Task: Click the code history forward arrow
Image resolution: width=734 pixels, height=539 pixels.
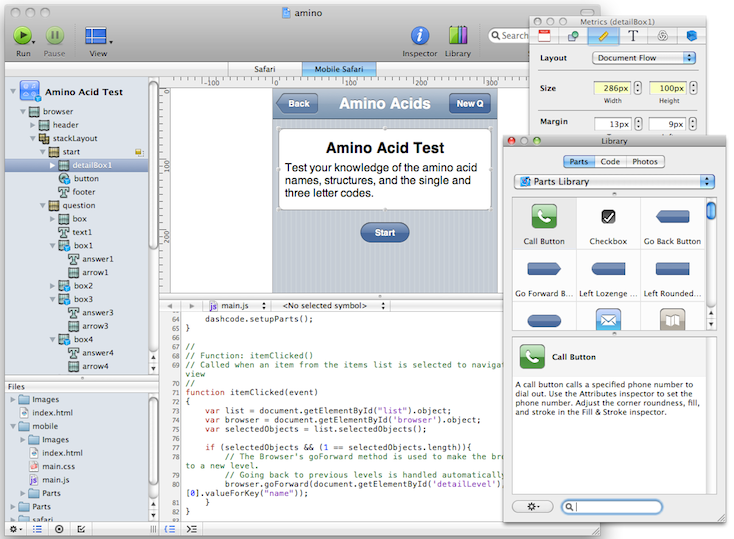Action: [x=191, y=306]
